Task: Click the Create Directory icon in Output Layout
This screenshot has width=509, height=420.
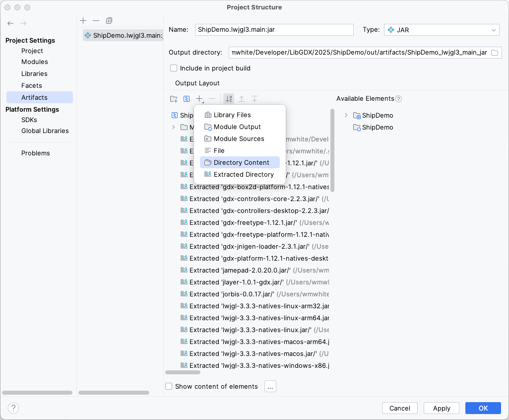Action: tap(174, 99)
